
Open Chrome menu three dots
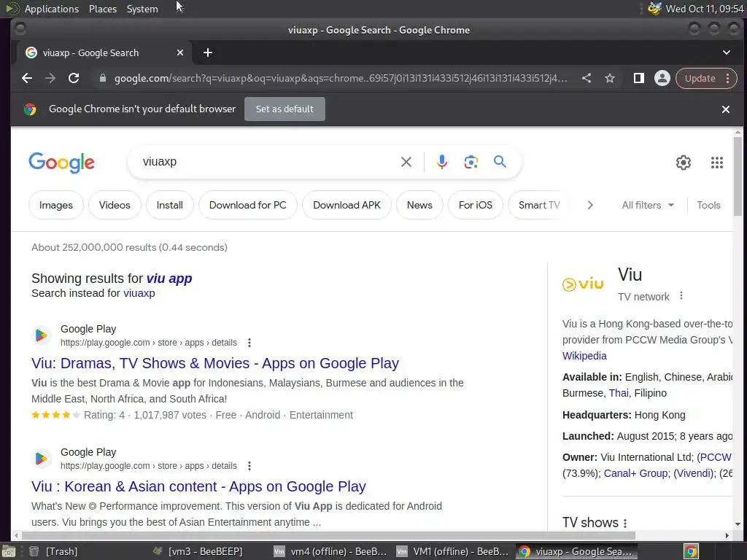[x=727, y=79]
